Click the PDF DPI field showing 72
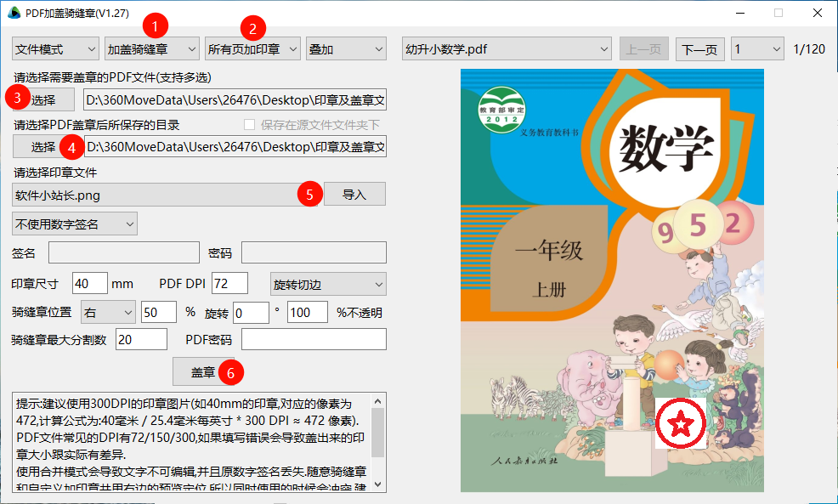Viewport: 838px width, 504px height. (x=229, y=283)
